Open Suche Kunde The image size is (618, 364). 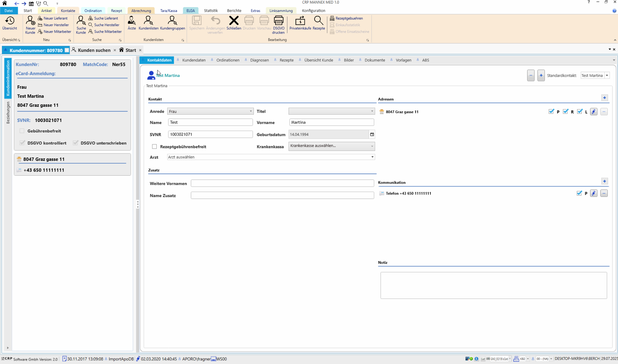tap(81, 25)
